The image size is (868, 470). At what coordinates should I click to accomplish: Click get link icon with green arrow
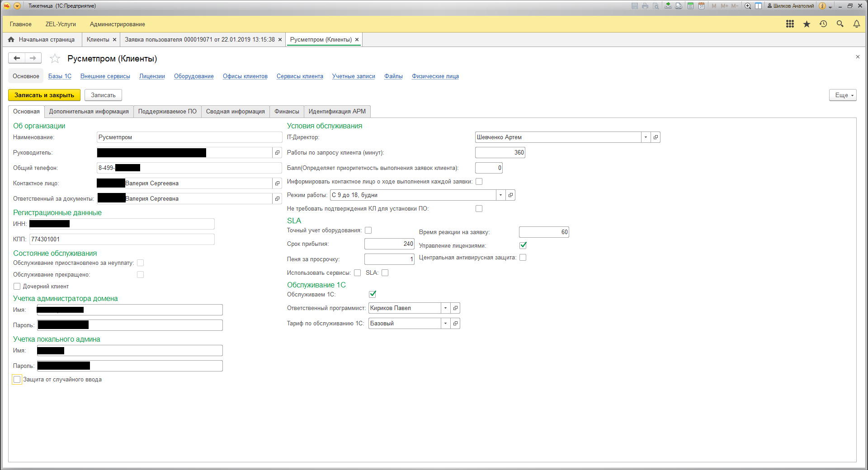668,6
